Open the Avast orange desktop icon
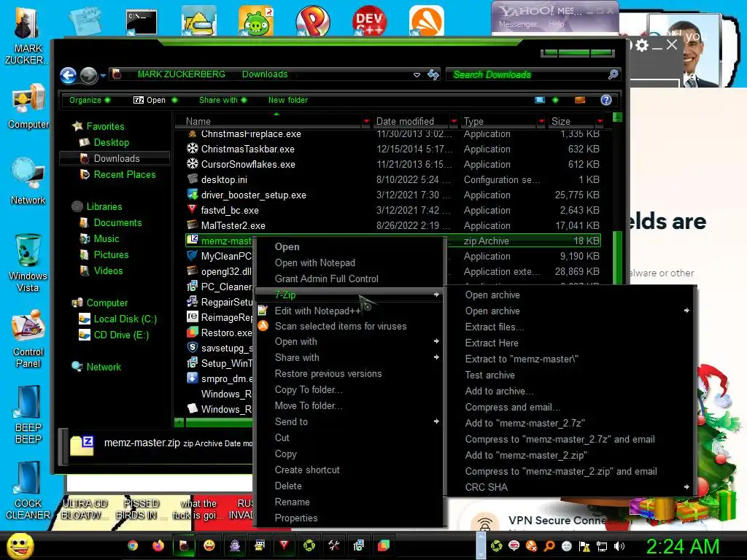The image size is (747, 560). [426, 20]
